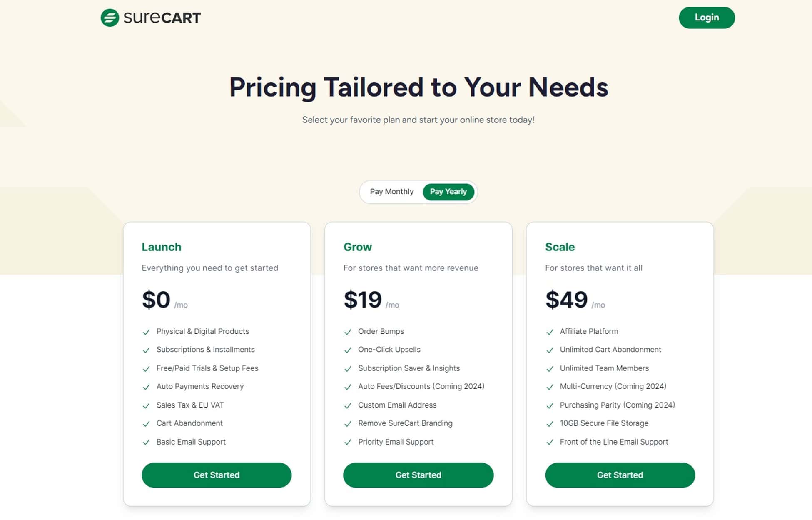The height and width of the screenshot is (520, 812).
Task: Click the Grow plan heading
Action: coord(357,247)
